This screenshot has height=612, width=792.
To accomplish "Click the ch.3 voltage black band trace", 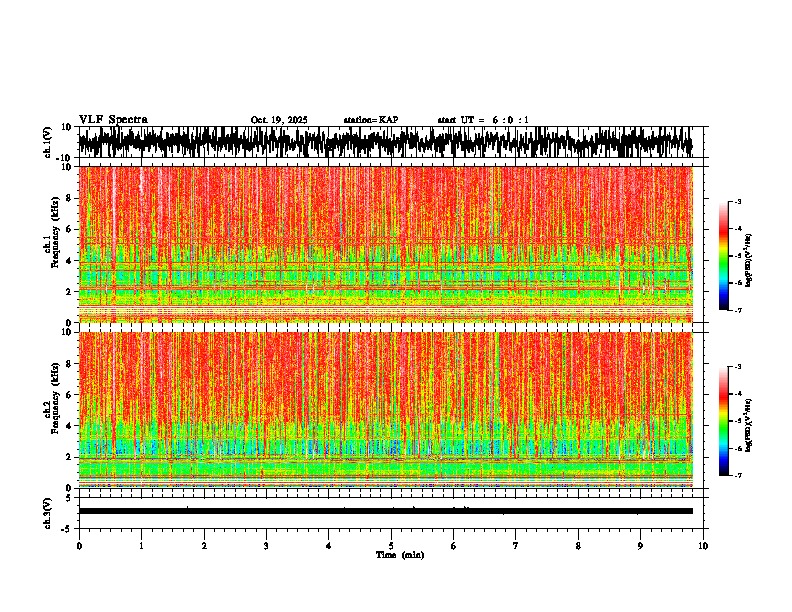I will pyautogui.click(x=385, y=511).
